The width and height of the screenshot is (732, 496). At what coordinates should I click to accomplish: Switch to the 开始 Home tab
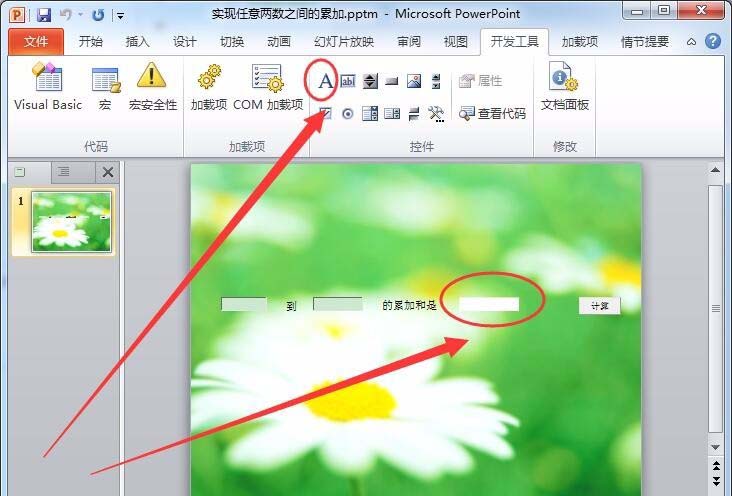click(x=91, y=42)
